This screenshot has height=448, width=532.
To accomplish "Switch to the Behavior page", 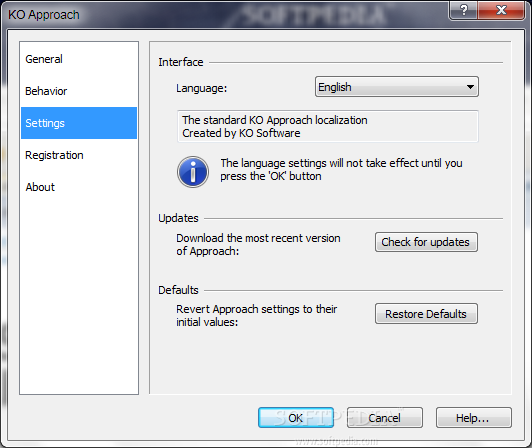I will point(79,91).
